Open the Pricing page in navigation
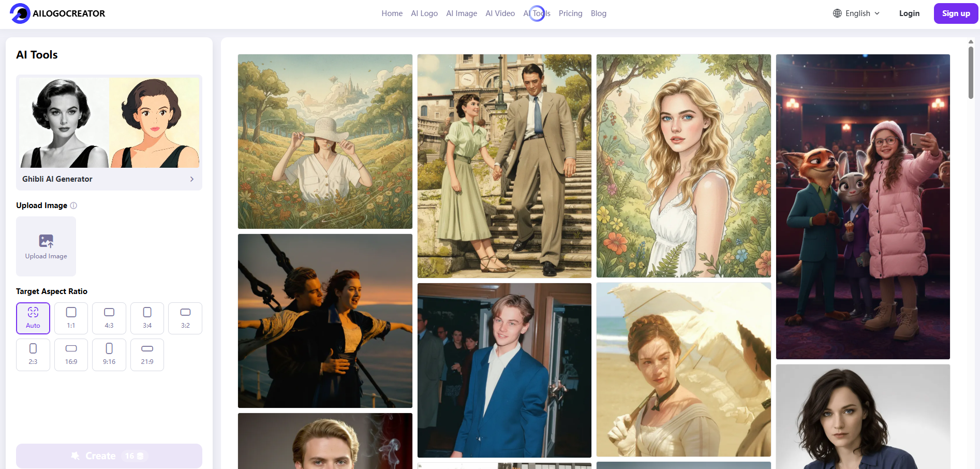Image resolution: width=980 pixels, height=469 pixels. 570,13
